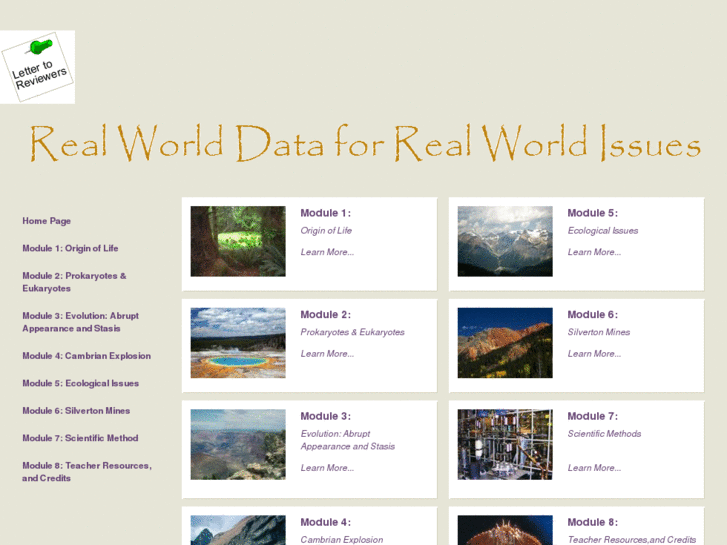Click the snowy mountains thumbnail for Module 5
727x545 pixels.
tap(505, 241)
